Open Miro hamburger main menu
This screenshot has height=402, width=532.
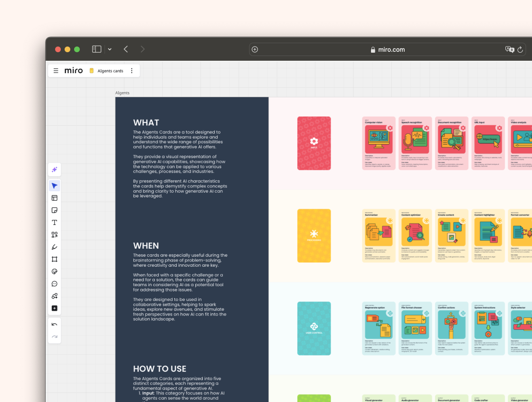pos(56,71)
